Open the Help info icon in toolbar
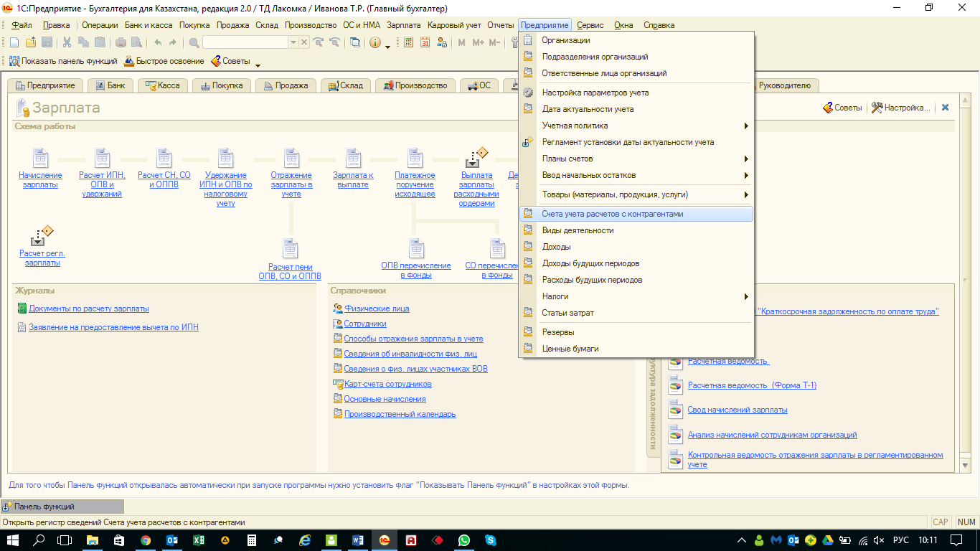The image size is (980, 551). click(x=375, y=42)
